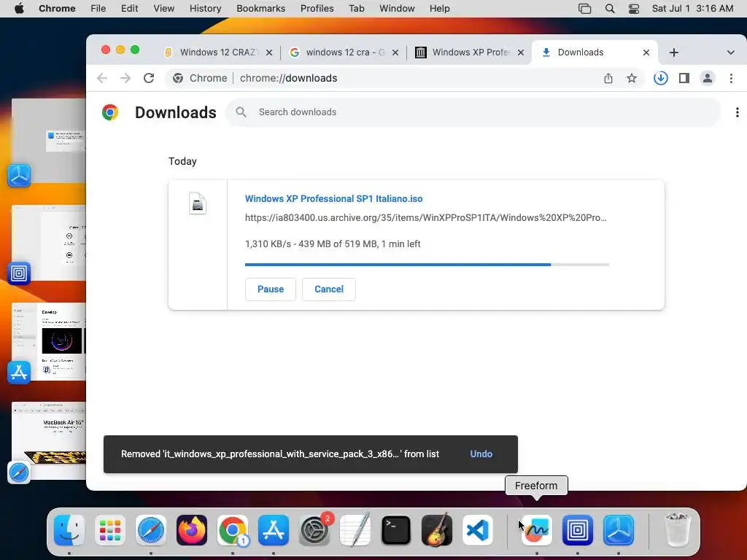Open the Profiles menu

click(x=317, y=9)
